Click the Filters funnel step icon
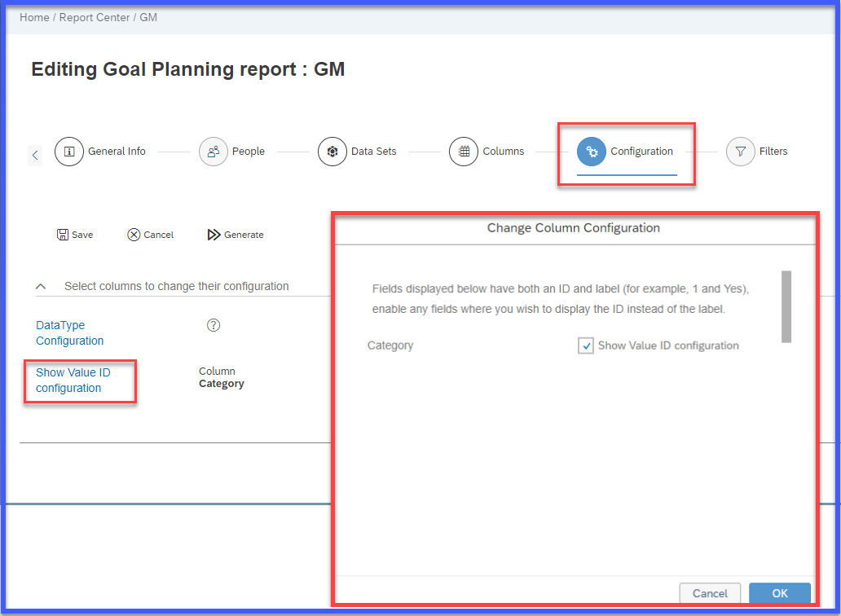The width and height of the screenshot is (841, 616). (741, 152)
